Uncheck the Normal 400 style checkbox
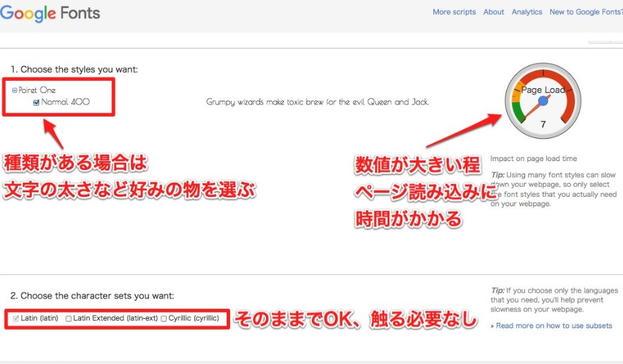Screen dimensions: 623x364 click(x=36, y=102)
